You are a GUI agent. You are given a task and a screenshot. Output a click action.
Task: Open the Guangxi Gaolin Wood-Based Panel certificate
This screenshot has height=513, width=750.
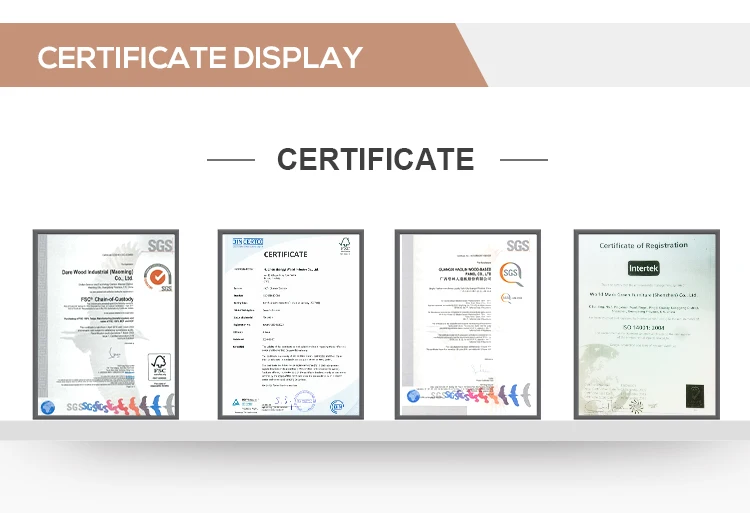pyautogui.click(x=468, y=325)
